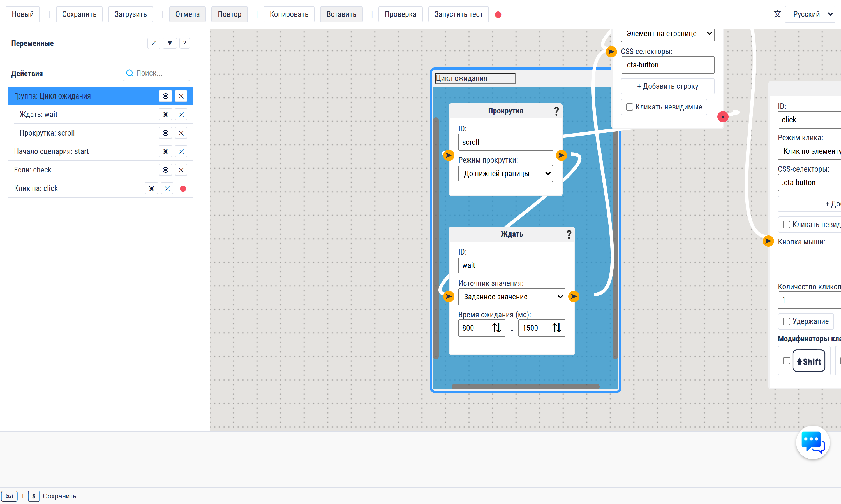Viewport: 841px width, 504px height.
Task: Click the Запустить тест button
Action: tap(458, 14)
